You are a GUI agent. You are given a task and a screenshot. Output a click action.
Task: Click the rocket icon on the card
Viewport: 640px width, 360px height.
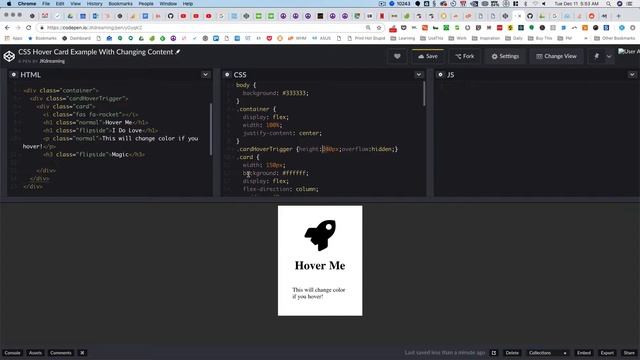pyautogui.click(x=320, y=235)
